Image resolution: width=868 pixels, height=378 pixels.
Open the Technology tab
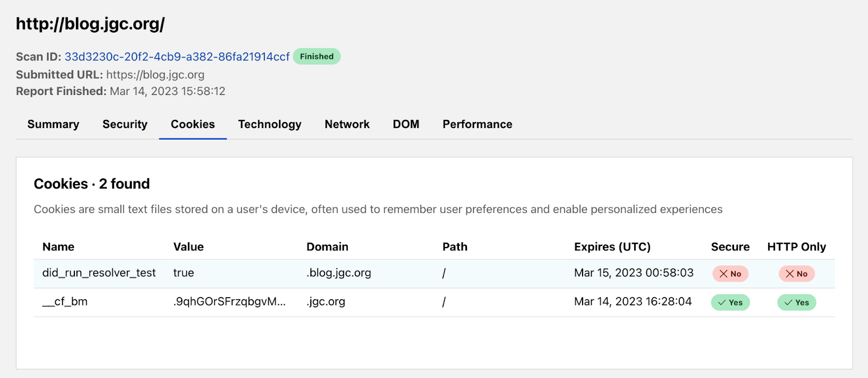click(x=270, y=124)
